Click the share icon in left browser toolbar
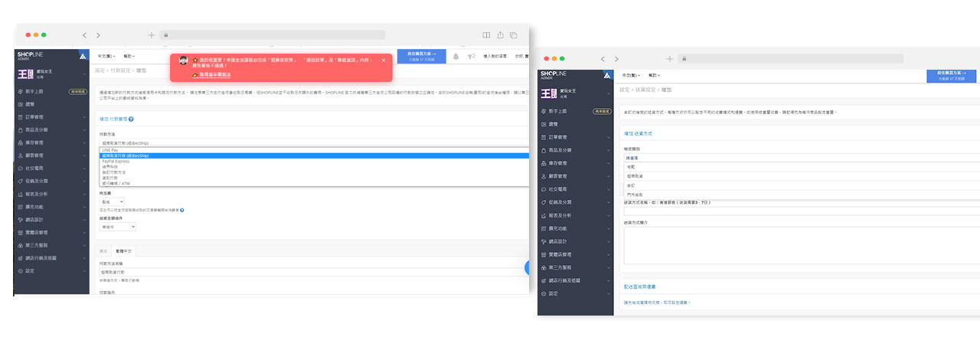Image resolution: width=980 pixels, height=337 pixels. [x=500, y=35]
